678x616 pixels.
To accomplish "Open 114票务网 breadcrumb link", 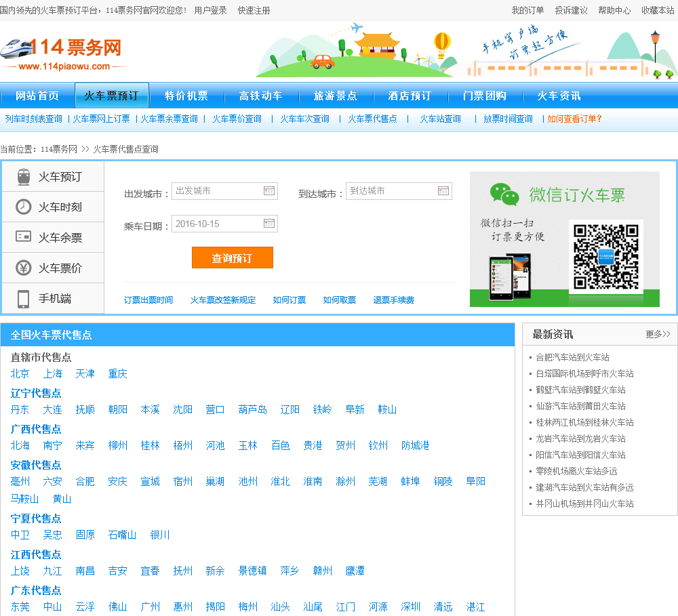I will click(59, 149).
